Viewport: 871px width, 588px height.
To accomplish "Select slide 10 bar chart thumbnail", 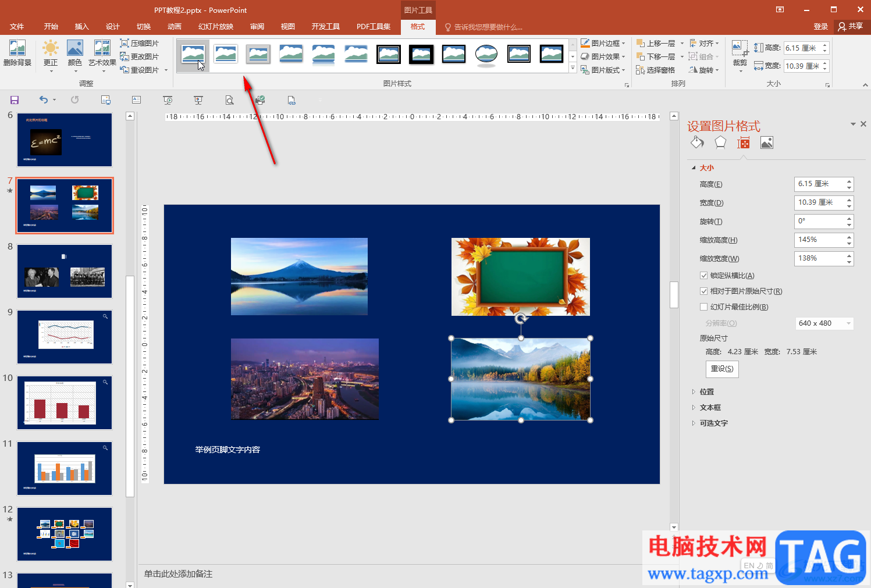I will click(65, 402).
